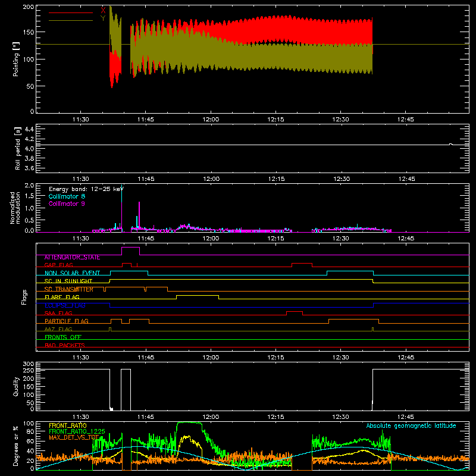Click the ECLIPSE_FLAG label

(x=65, y=305)
